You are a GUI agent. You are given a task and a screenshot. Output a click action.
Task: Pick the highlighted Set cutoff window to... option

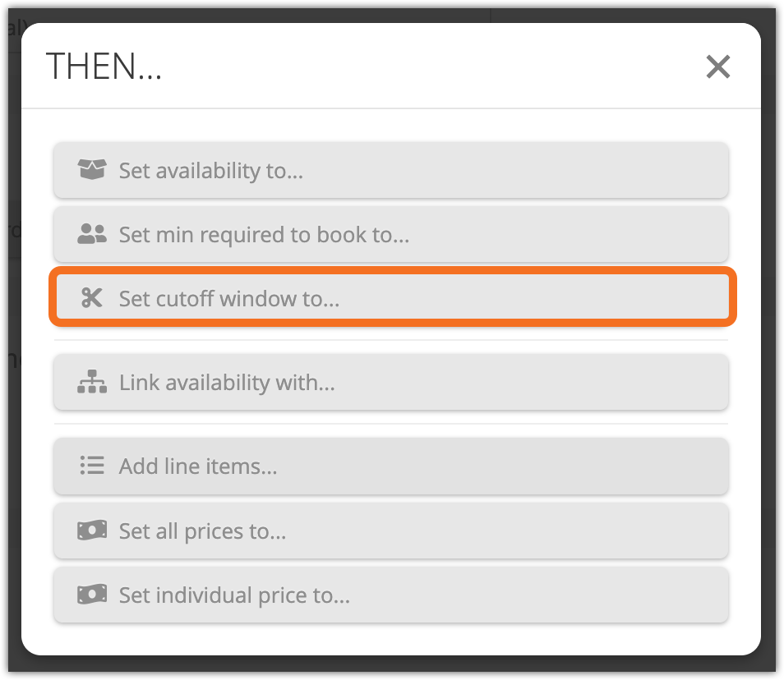click(x=393, y=298)
